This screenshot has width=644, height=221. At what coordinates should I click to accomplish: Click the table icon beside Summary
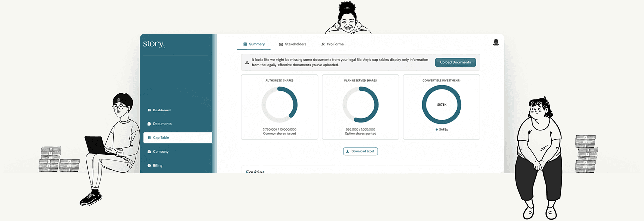245,44
